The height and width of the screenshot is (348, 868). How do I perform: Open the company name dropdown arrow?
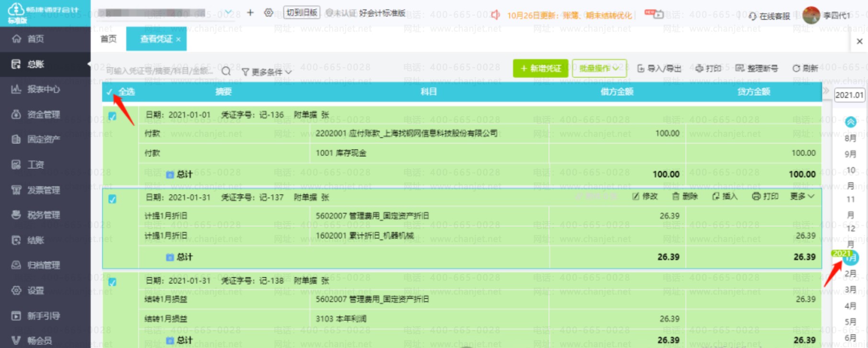point(229,12)
